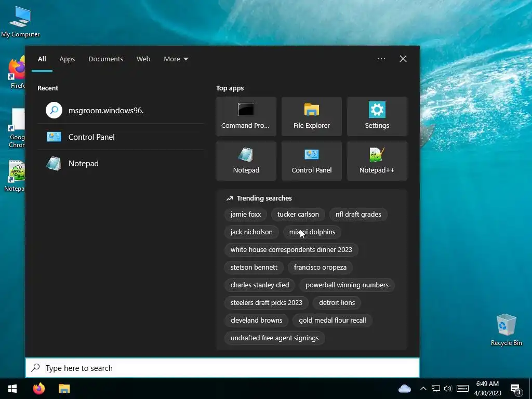This screenshot has width=532, height=399.
Task: Open the three-dots options menu
Action: (x=381, y=59)
